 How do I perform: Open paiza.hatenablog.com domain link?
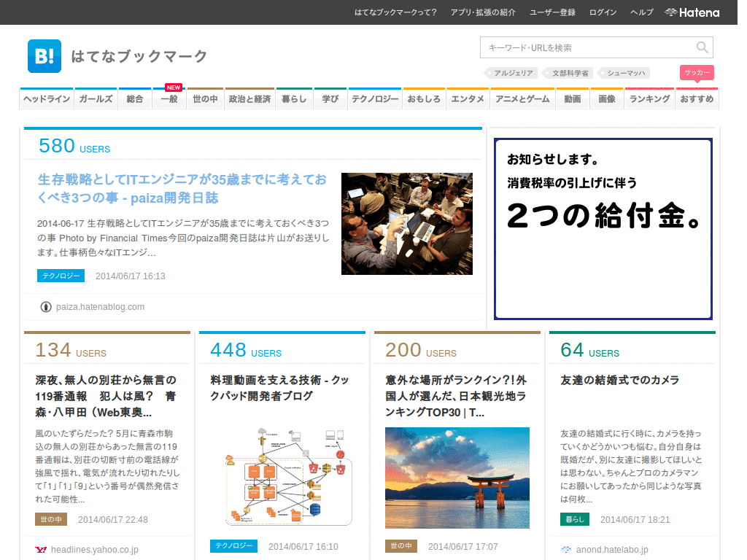[100, 307]
